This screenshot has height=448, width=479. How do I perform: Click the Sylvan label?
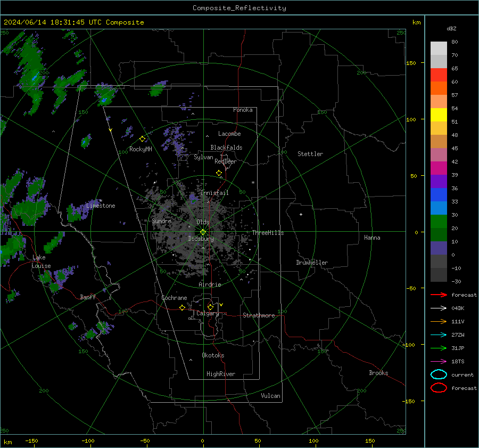pos(203,157)
